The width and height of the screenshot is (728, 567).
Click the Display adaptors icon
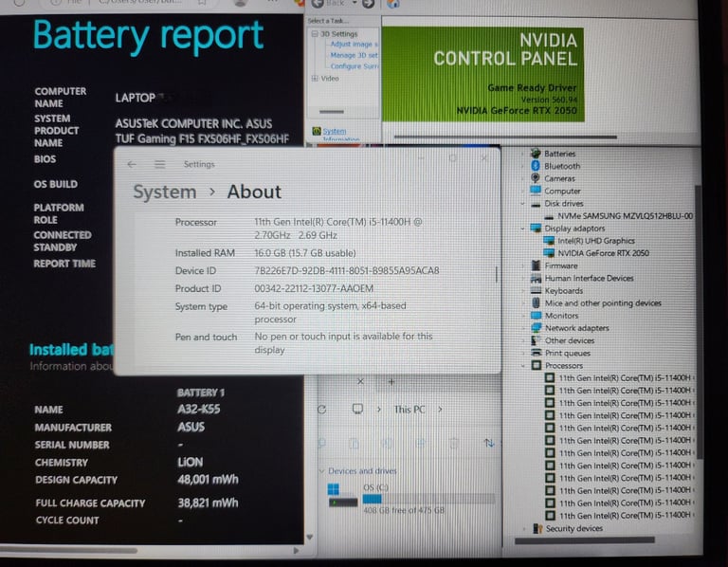(x=536, y=228)
